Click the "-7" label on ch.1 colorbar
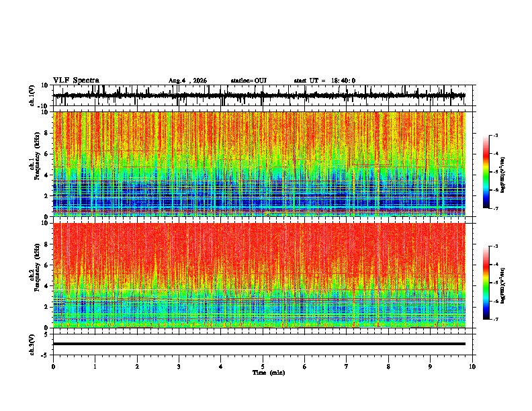The height and width of the screenshot is (411, 532). click(x=495, y=208)
